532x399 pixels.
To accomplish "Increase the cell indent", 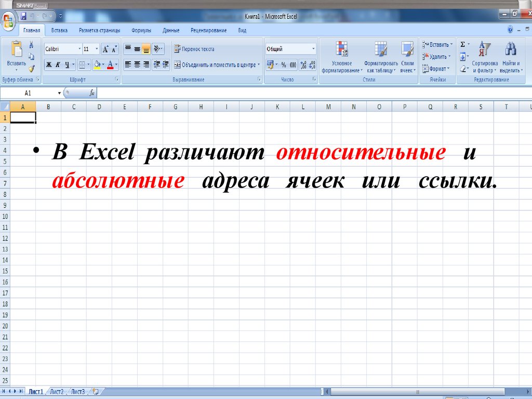I will coord(166,64).
